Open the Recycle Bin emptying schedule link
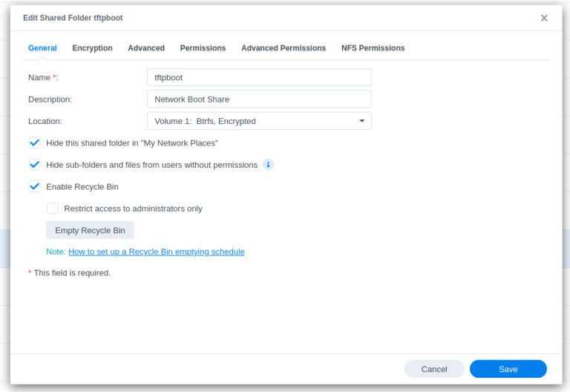 (x=156, y=252)
